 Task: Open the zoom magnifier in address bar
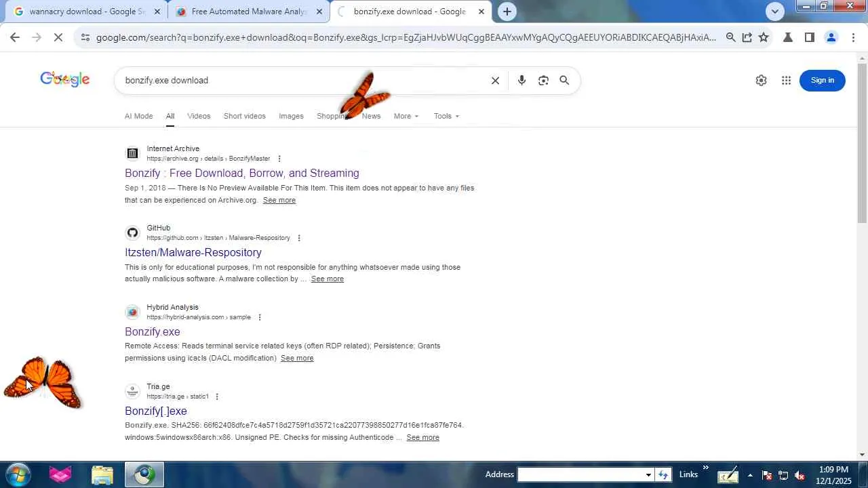(x=730, y=38)
